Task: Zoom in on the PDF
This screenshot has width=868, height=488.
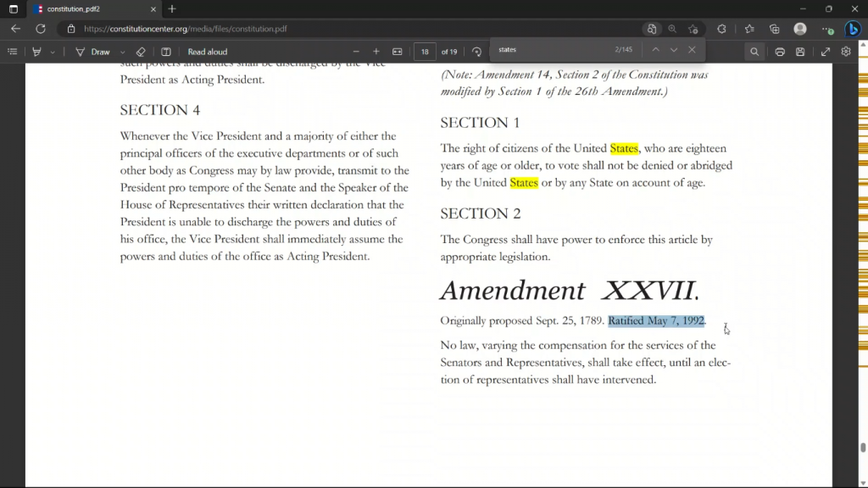Action: (x=376, y=52)
